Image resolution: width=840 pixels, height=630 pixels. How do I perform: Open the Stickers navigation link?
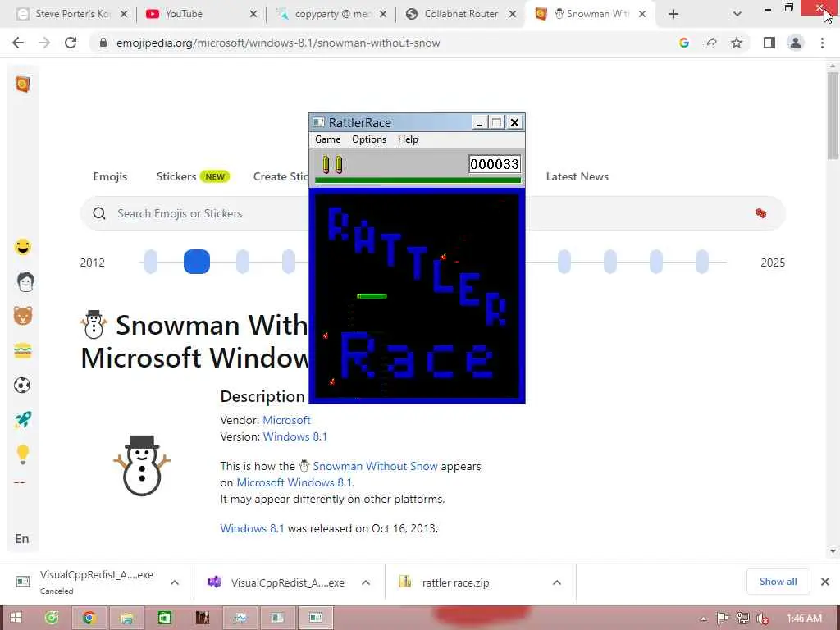[x=176, y=177]
